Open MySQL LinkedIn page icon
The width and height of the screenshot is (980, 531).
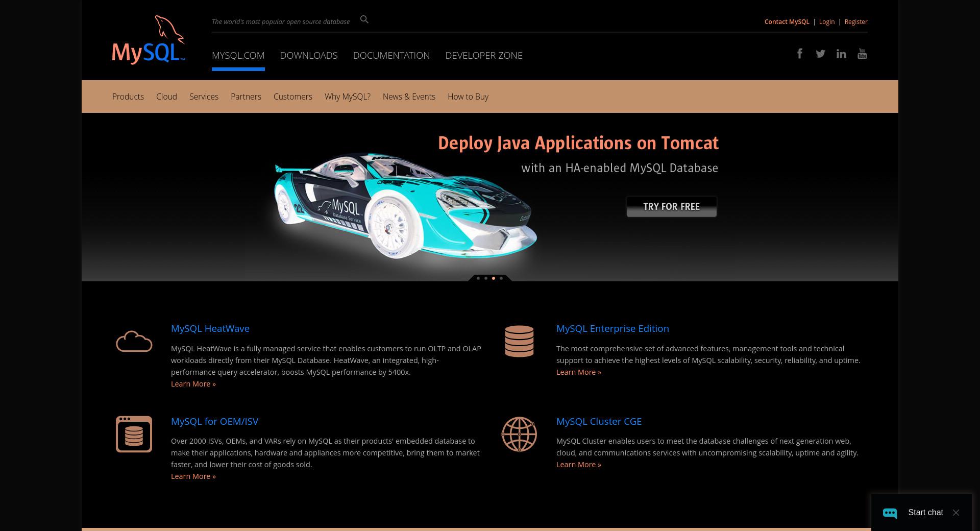tap(841, 54)
